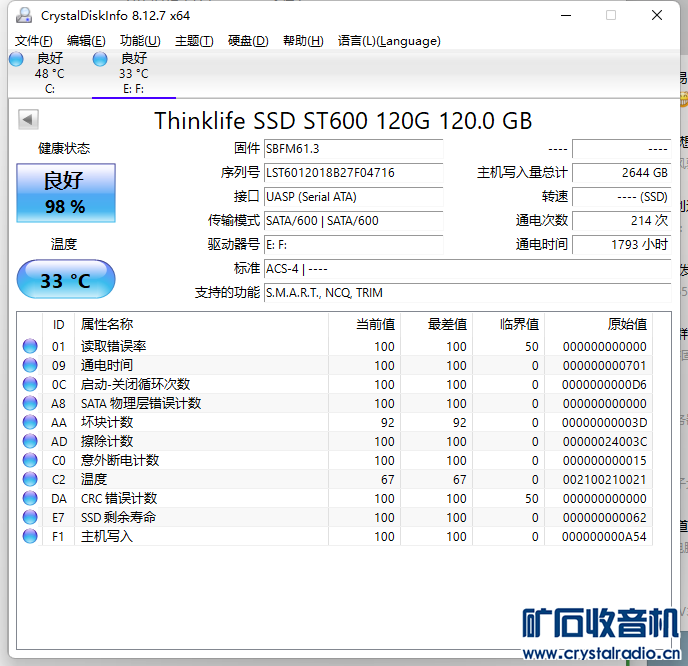Open the 帮助(H) menu
The image size is (688, 666).
pyautogui.click(x=303, y=41)
